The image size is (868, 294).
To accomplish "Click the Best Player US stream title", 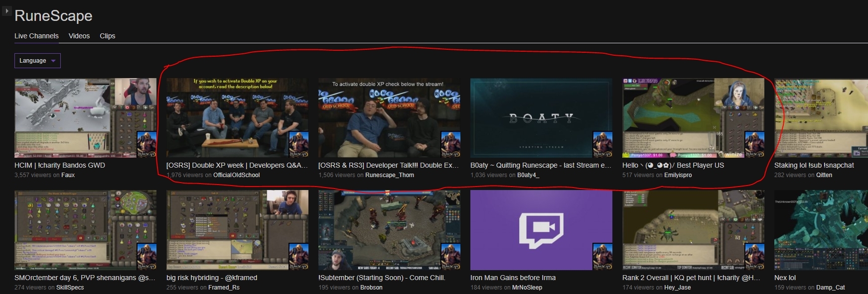I will click(673, 165).
